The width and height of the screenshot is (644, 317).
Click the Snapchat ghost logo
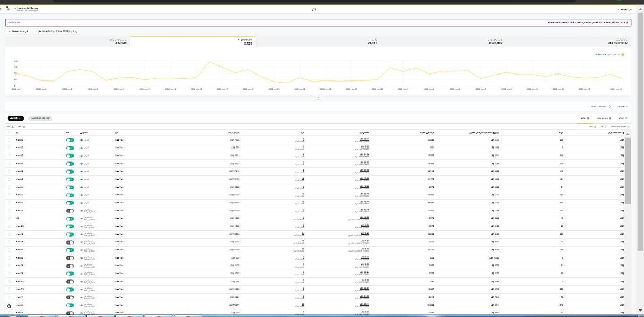click(315, 10)
